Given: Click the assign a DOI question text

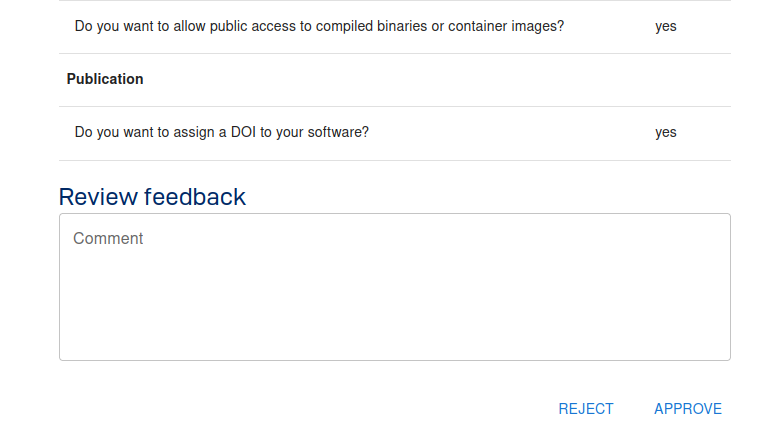Looking at the screenshot, I should (222, 132).
